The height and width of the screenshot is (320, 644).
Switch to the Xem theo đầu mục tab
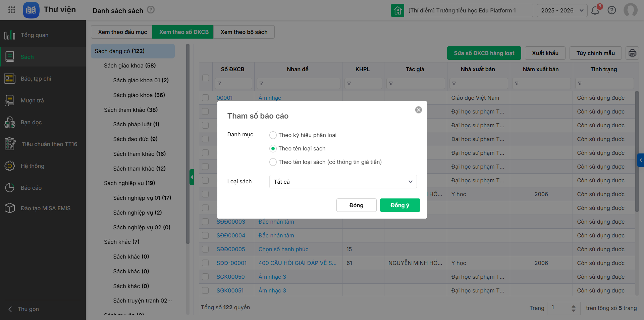coord(122,32)
